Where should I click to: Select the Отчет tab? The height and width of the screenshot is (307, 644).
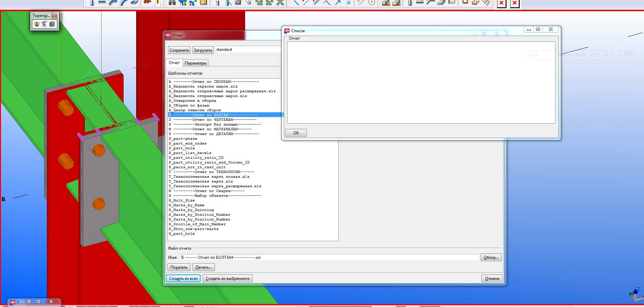point(174,63)
